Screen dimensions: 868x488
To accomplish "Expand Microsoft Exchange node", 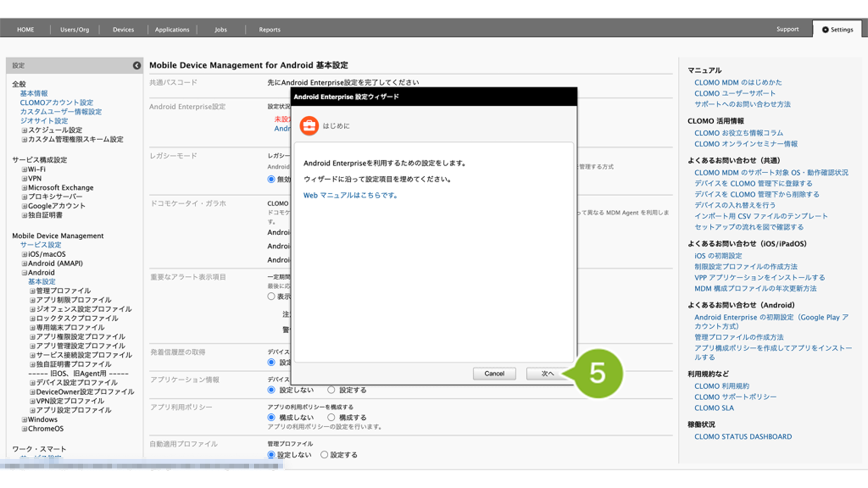I will pos(24,188).
